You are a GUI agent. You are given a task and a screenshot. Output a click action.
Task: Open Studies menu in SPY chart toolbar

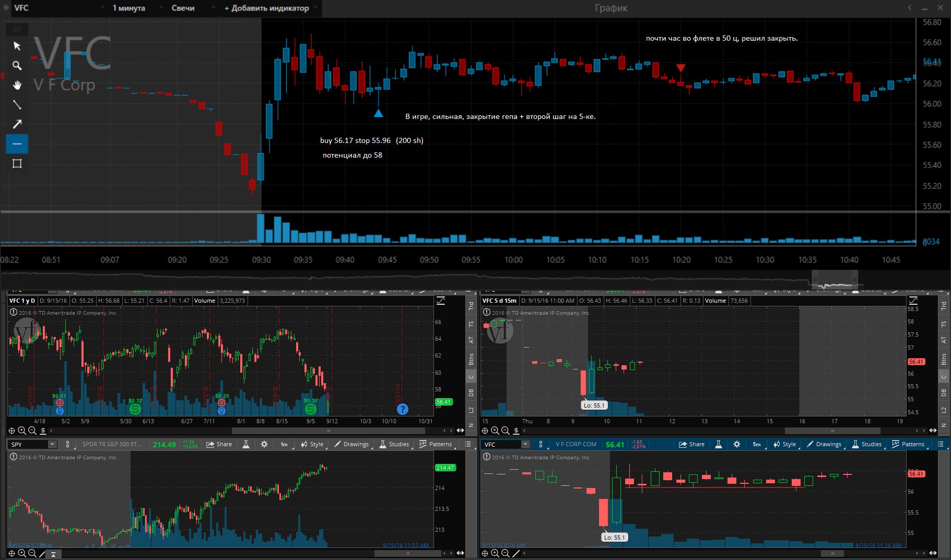(x=394, y=444)
